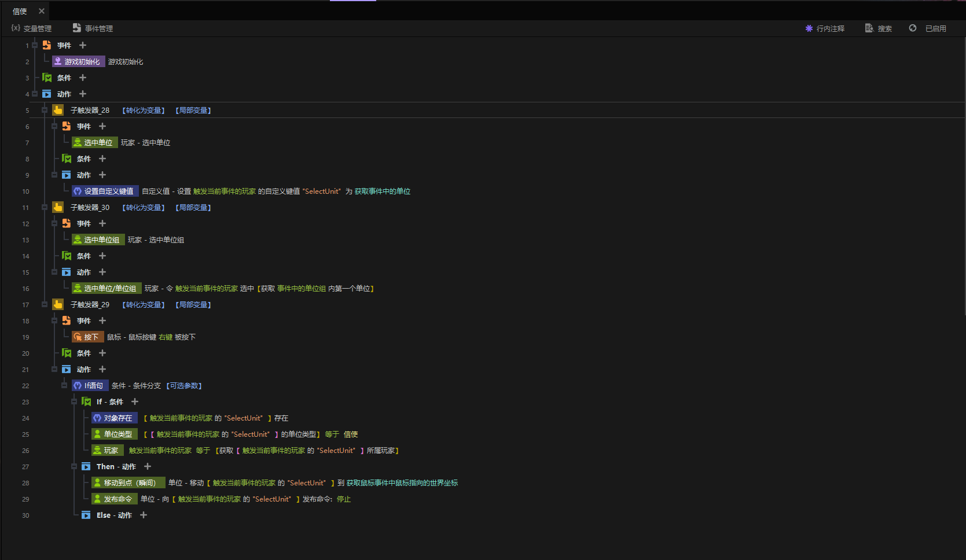The width and height of the screenshot is (966, 560).
Task: Select the 单位类型 condition tag
Action: pos(115,434)
